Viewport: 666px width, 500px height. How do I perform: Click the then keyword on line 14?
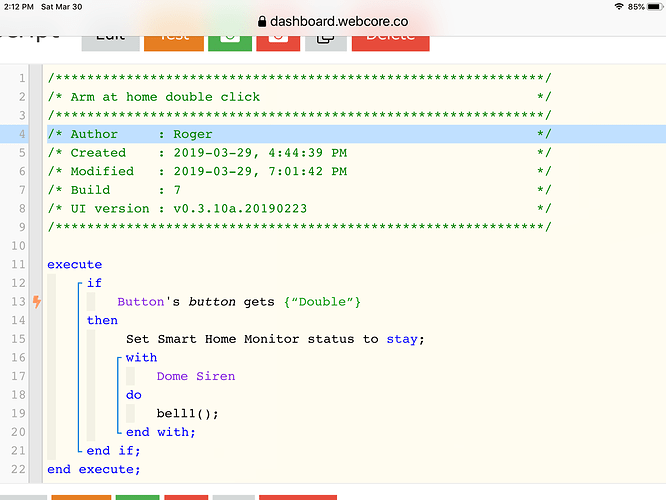[102, 320]
